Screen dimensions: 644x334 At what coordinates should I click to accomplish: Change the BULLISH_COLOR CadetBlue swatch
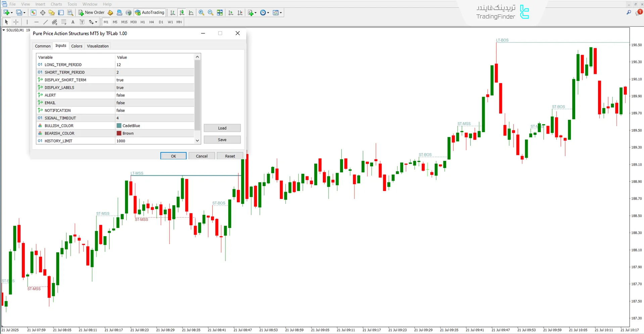point(119,125)
